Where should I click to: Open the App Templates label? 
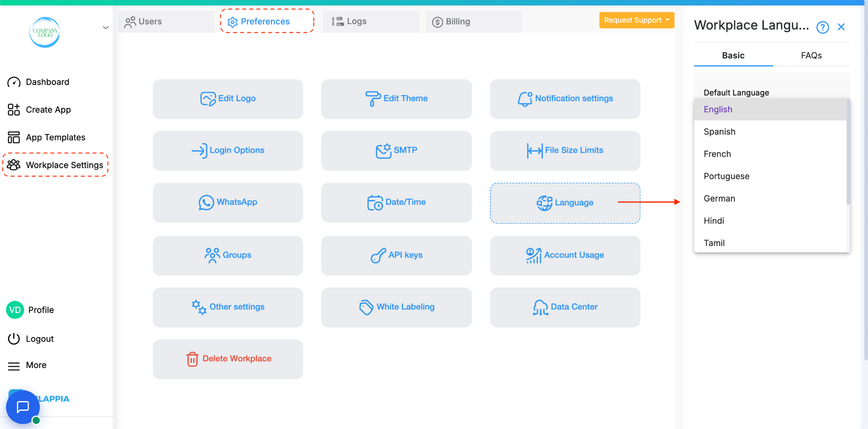(x=56, y=137)
